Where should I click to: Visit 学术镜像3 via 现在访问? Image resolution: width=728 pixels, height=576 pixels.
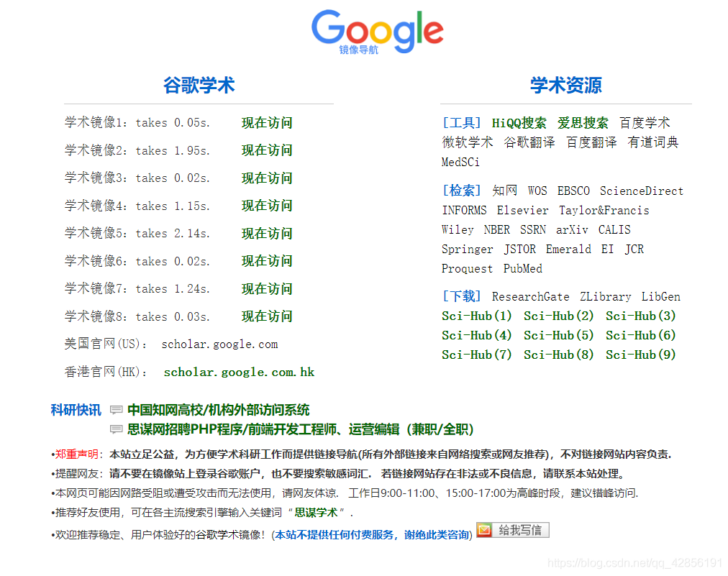[x=267, y=178]
